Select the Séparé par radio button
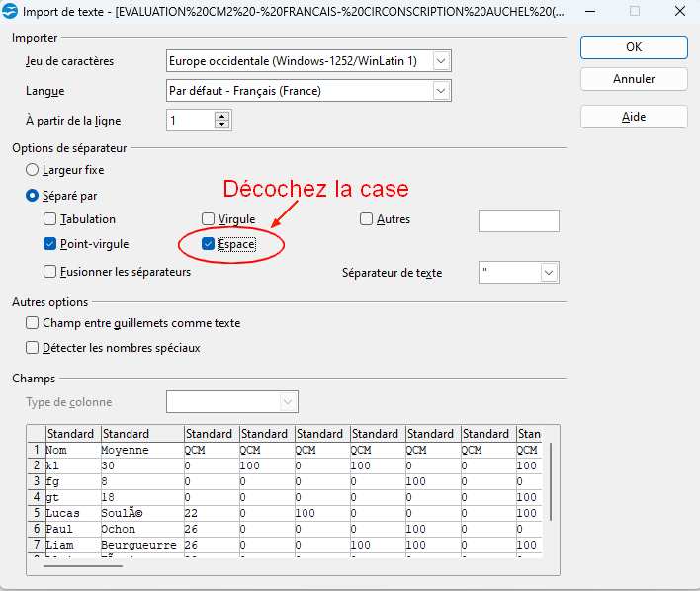 (33, 196)
